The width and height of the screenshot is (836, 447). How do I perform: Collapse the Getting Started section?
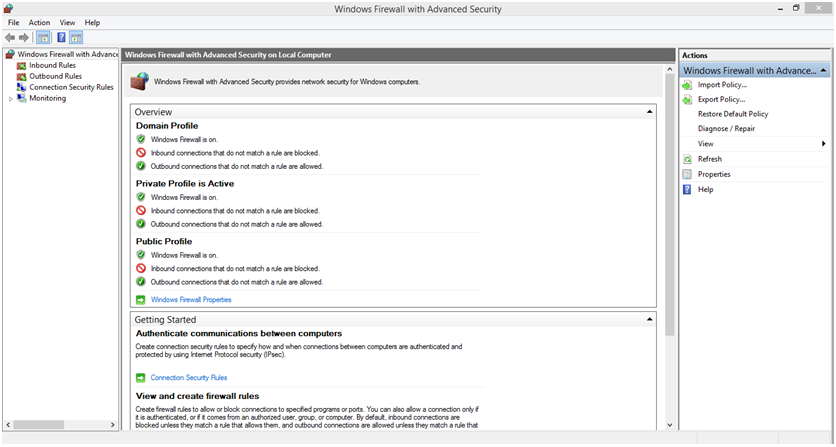tap(650, 319)
